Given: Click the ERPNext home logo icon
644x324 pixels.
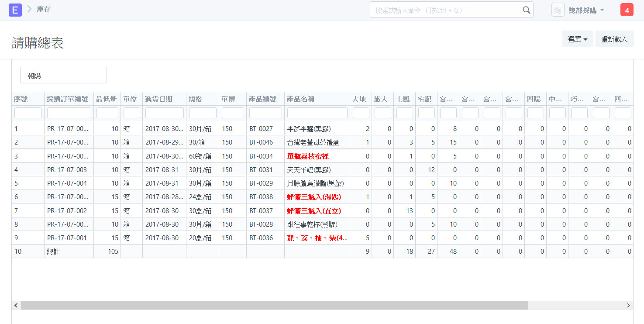Looking at the screenshot, I should 15,10.
